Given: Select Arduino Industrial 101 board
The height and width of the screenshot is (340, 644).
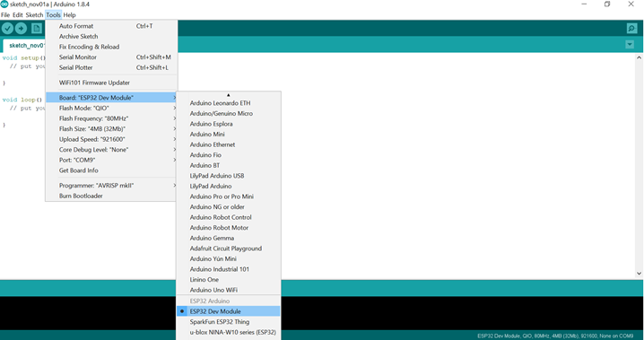Looking at the screenshot, I should pyautogui.click(x=229, y=269).
